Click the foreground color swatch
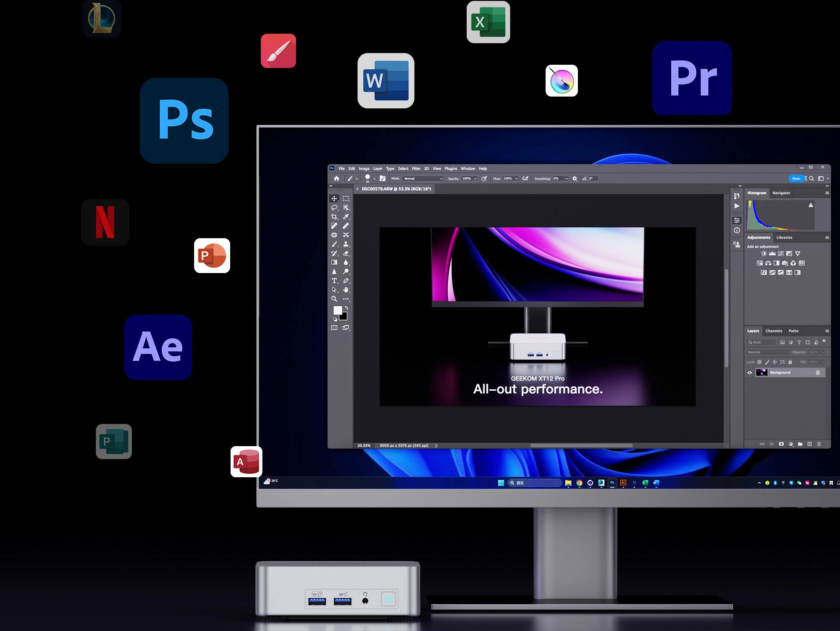 point(338,310)
